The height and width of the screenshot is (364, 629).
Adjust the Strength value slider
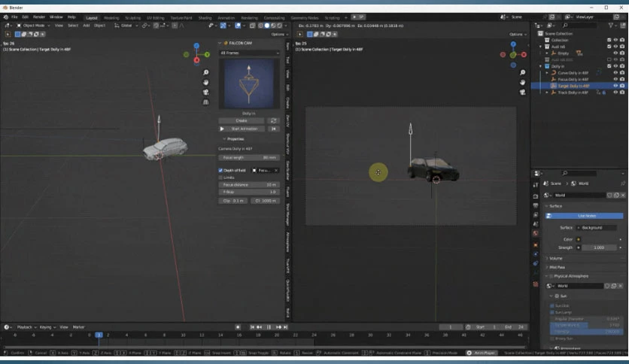pos(599,247)
